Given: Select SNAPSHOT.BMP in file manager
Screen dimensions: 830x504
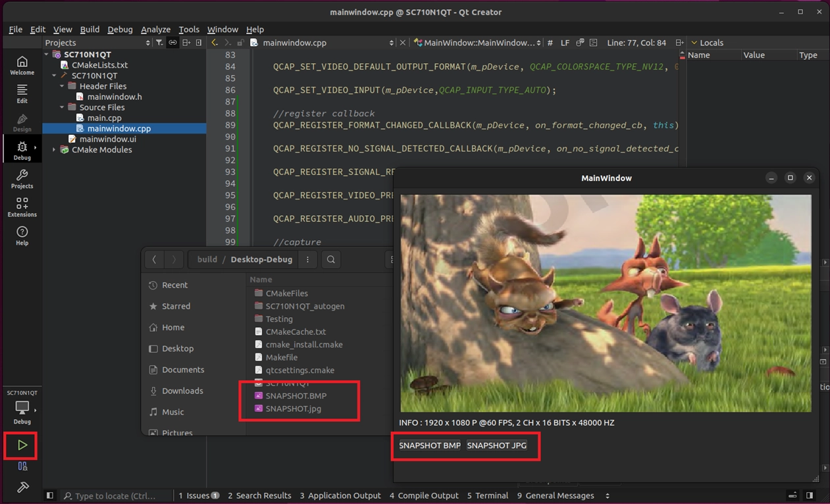Looking at the screenshot, I should click(296, 395).
